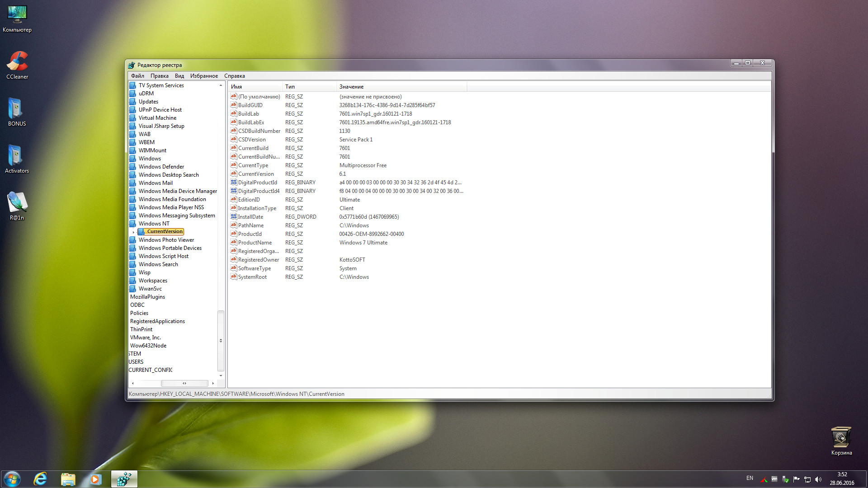The height and width of the screenshot is (488, 868).
Task: Select the Wow6432Node key
Action: click(148, 346)
